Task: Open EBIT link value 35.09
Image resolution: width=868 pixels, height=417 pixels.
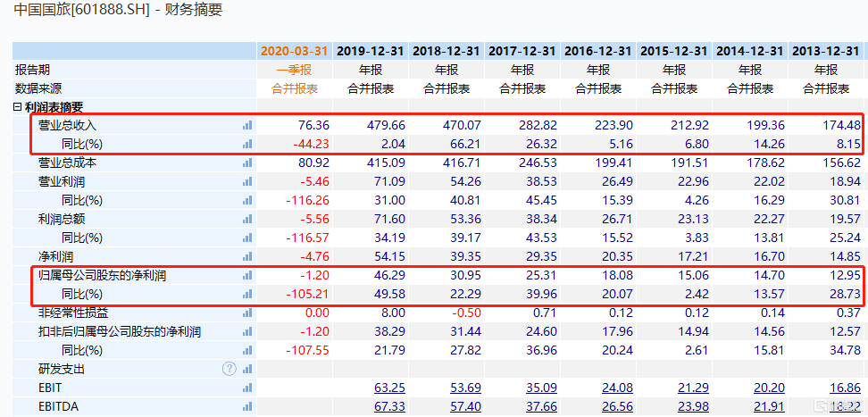Action: point(541,388)
